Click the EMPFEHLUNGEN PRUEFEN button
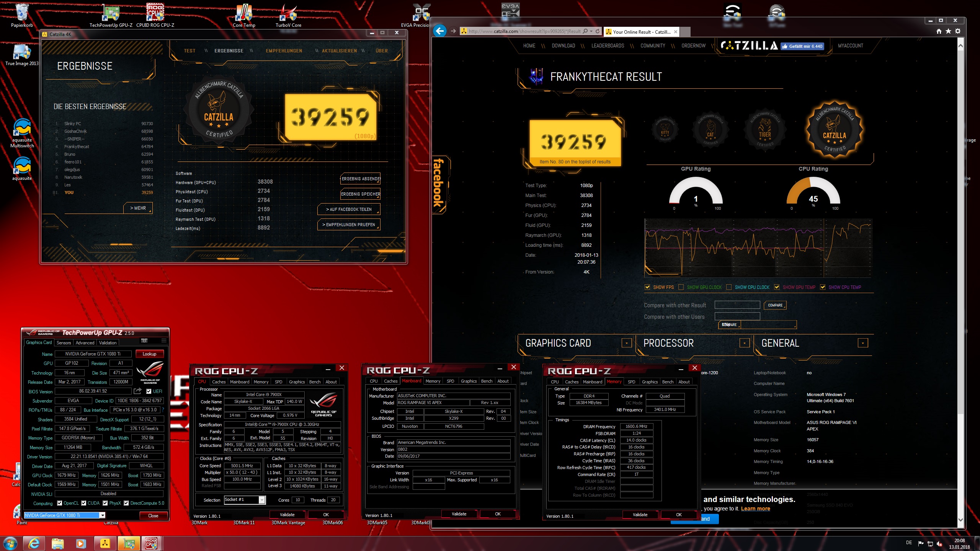This screenshot has width=980, height=551. tap(349, 225)
